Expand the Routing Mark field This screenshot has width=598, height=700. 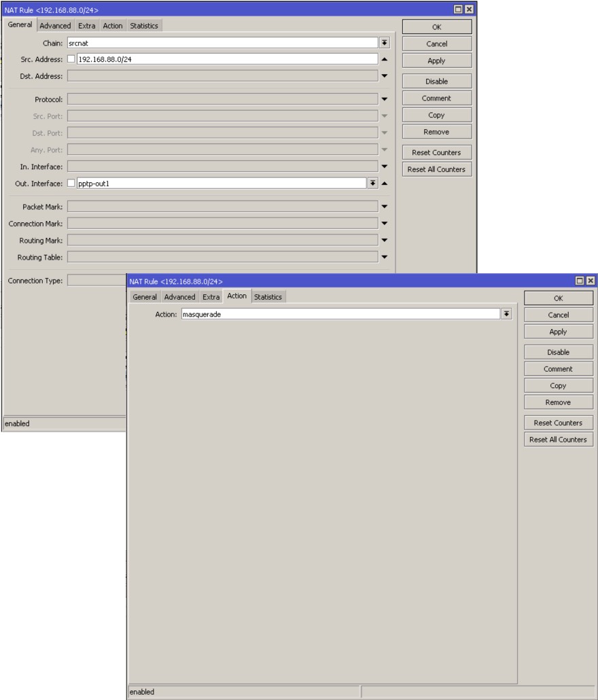385,240
